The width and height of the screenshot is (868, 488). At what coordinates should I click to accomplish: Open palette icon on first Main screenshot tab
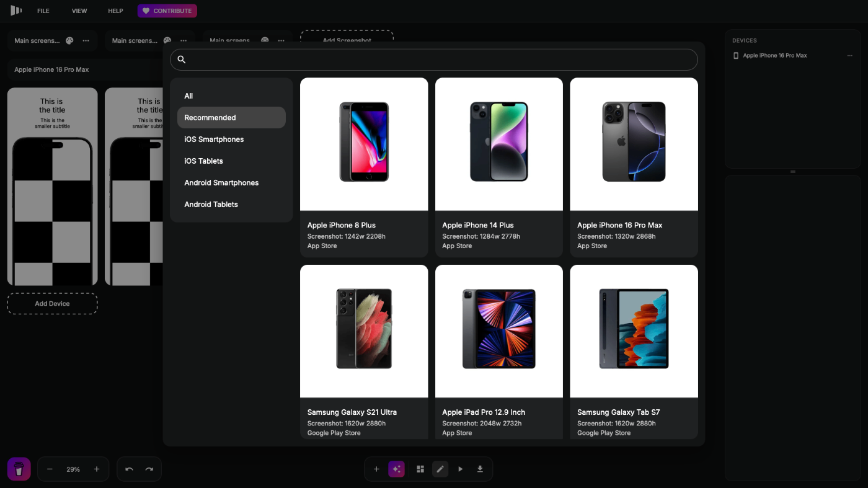69,41
